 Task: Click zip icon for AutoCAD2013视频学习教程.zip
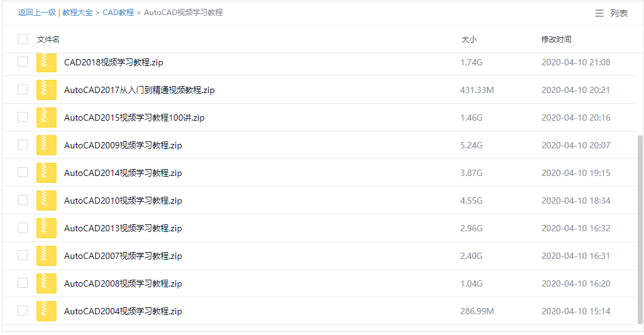click(x=46, y=228)
